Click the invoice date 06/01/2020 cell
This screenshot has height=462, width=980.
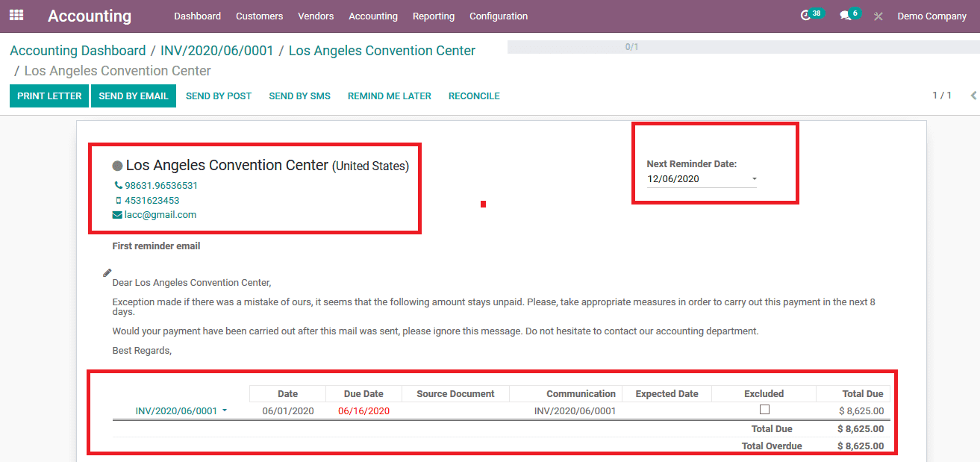pyautogui.click(x=288, y=411)
